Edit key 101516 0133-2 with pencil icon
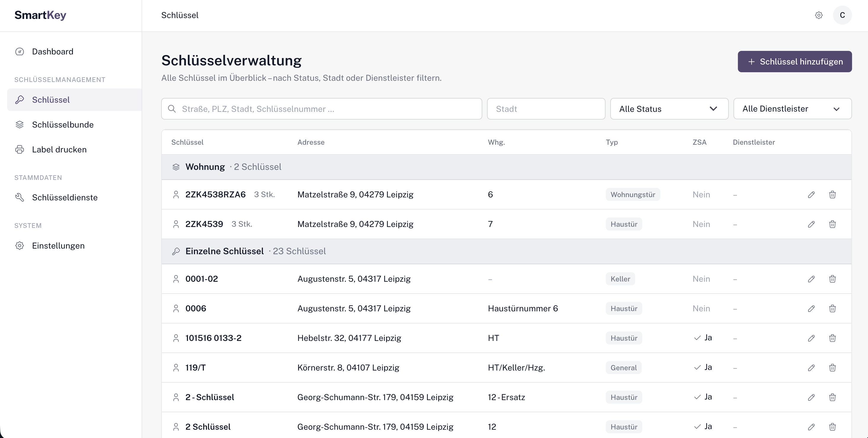This screenshot has height=438, width=868. tap(811, 338)
